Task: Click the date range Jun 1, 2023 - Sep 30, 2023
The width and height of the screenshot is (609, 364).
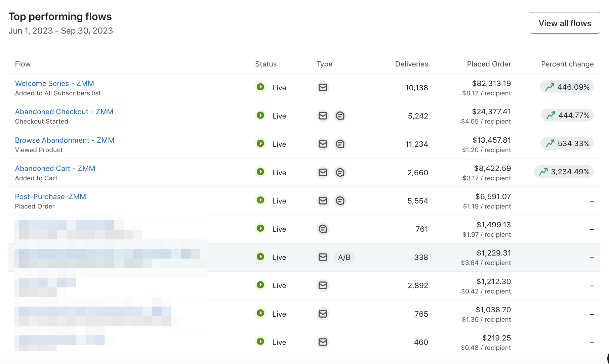Action: [x=61, y=31]
